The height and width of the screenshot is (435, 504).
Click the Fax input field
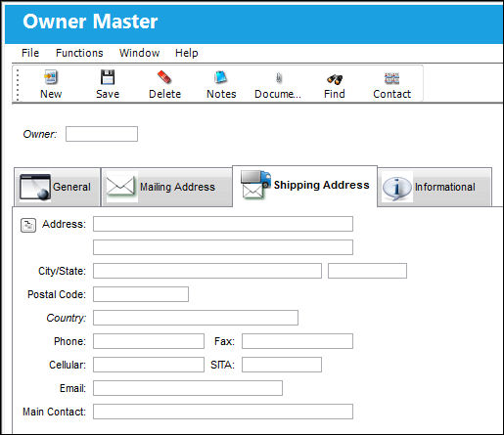click(298, 341)
